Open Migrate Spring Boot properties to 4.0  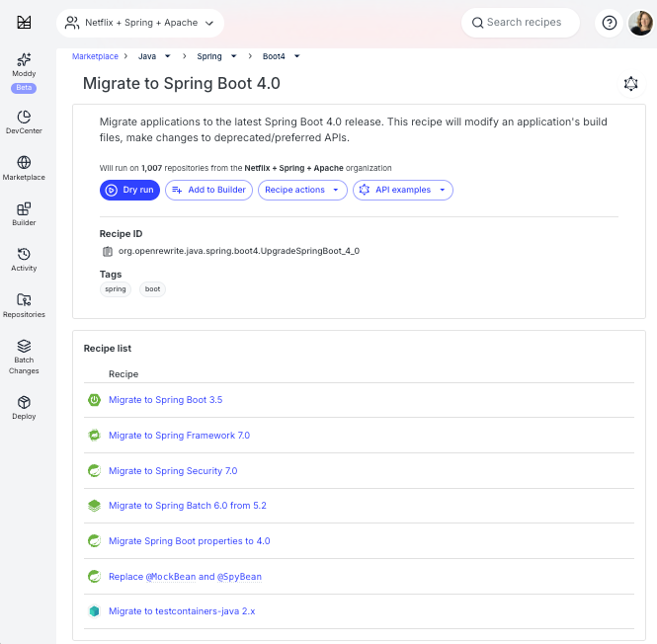pyautogui.click(x=190, y=541)
